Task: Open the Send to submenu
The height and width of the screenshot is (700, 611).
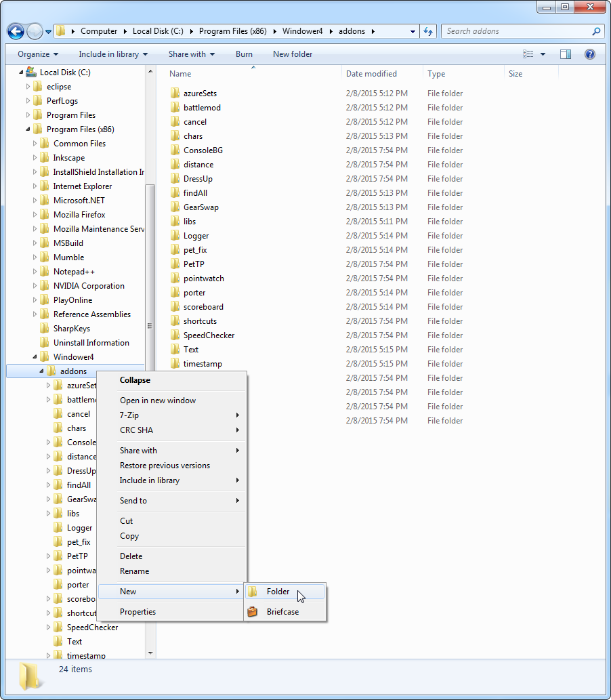Action: 172,501
